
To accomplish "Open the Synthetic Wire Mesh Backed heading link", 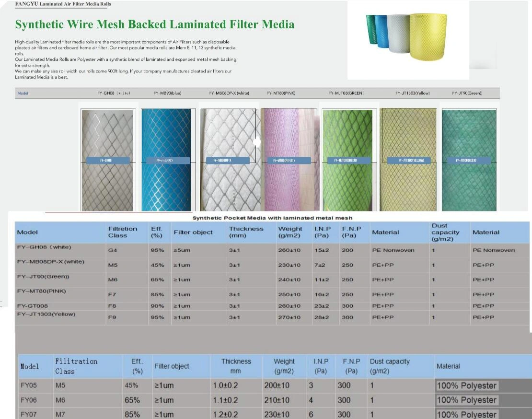I will (155, 24).
